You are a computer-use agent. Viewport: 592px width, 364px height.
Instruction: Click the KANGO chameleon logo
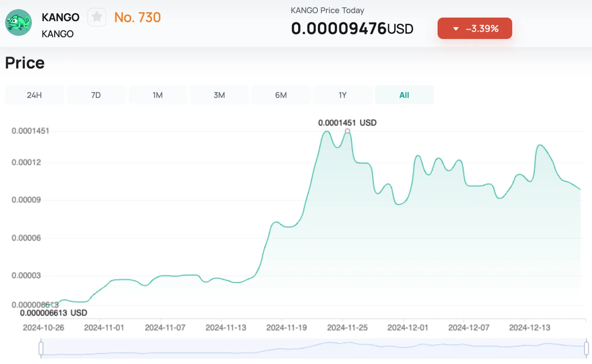coord(18,23)
